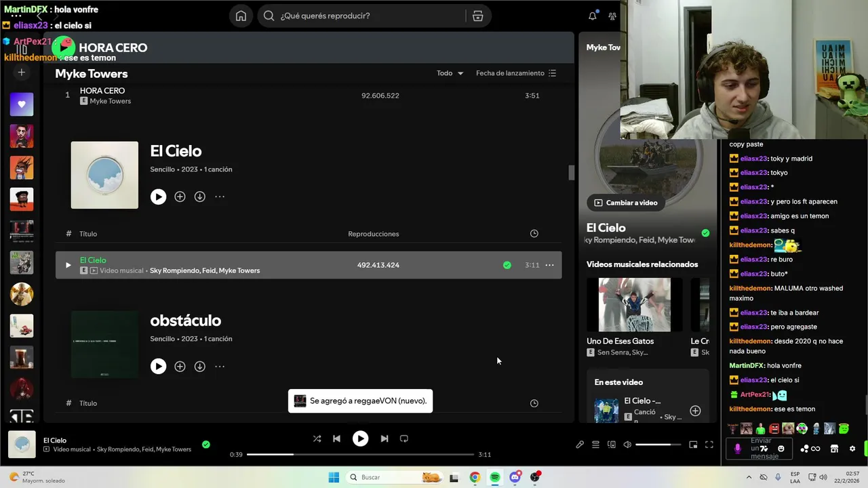
Task: Toggle saved checkmark on El Cielo row
Action: click(x=507, y=265)
